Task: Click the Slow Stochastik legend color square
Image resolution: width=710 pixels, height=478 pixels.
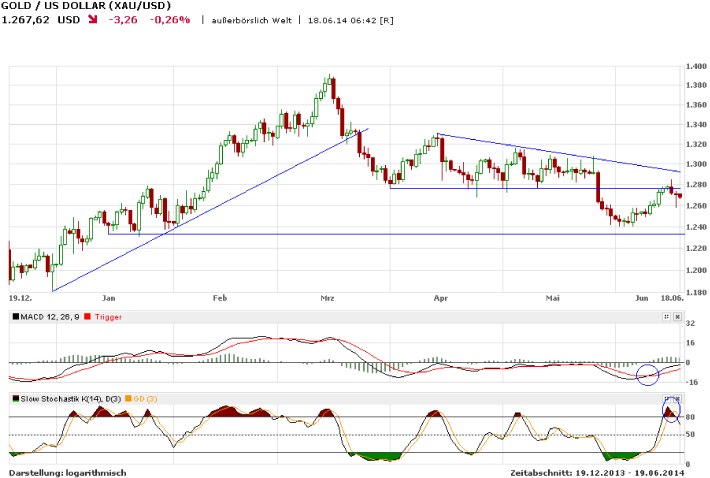Action: [x=14, y=399]
